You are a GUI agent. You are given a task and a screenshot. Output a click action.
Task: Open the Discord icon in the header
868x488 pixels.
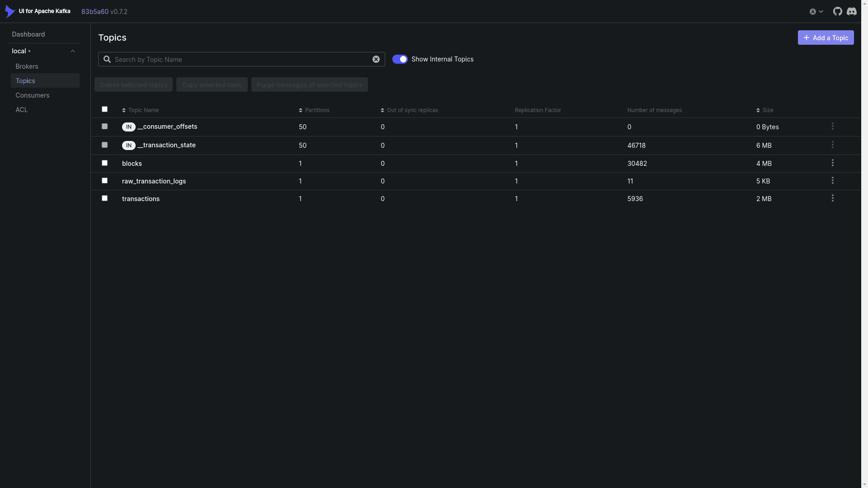pyautogui.click(x=852, y=11)
